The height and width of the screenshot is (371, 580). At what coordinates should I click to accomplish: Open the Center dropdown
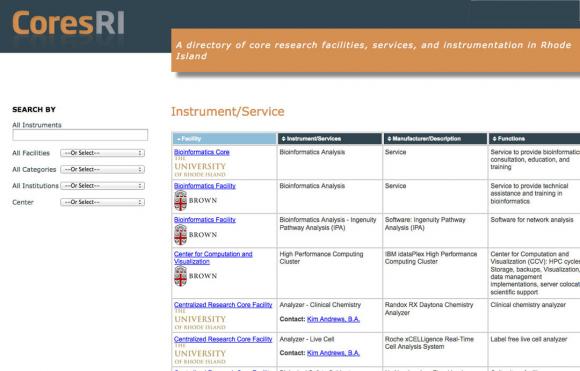click(x=102, y=202)
